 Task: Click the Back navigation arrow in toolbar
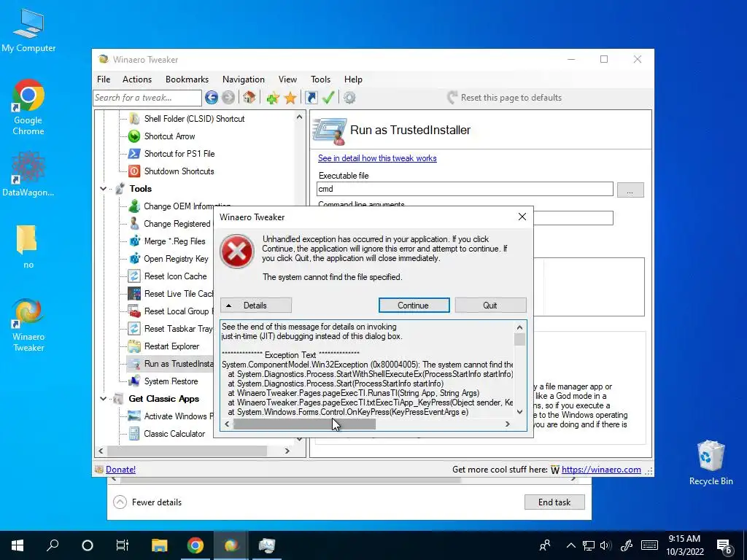(212, 98)
